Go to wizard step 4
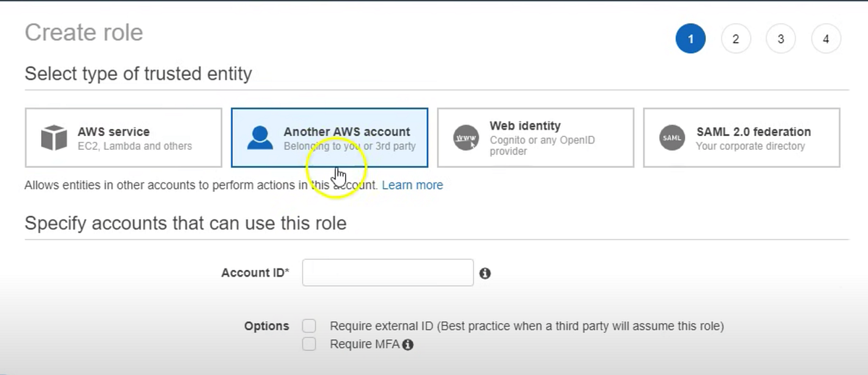This screenshot has height=375, width=868. (826, 39)
